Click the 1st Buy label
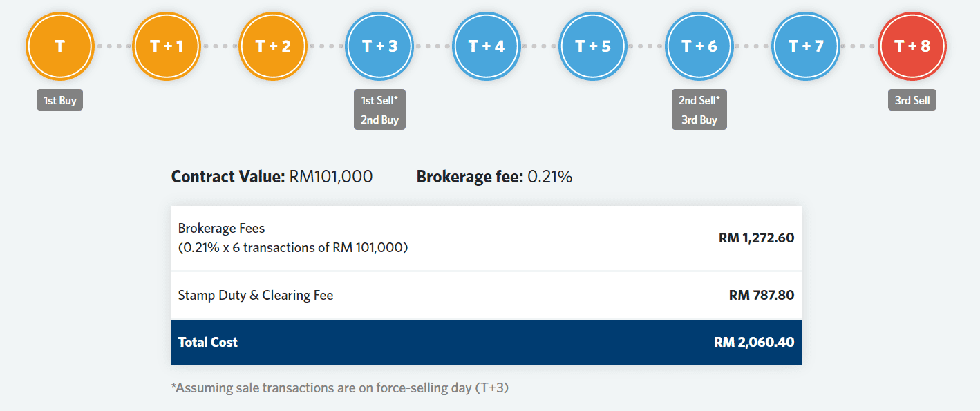 click(x=59, y=100)
